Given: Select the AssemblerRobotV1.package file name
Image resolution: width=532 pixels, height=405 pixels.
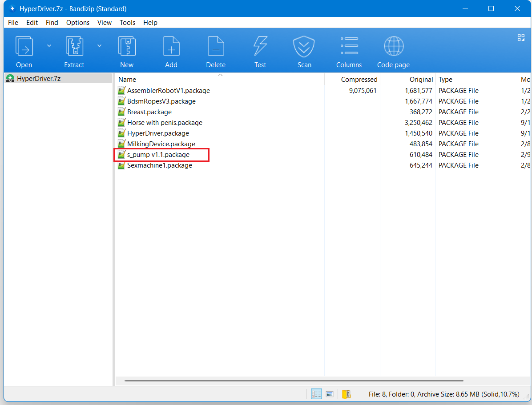Looking at the screenshot, I should point(169,91).
